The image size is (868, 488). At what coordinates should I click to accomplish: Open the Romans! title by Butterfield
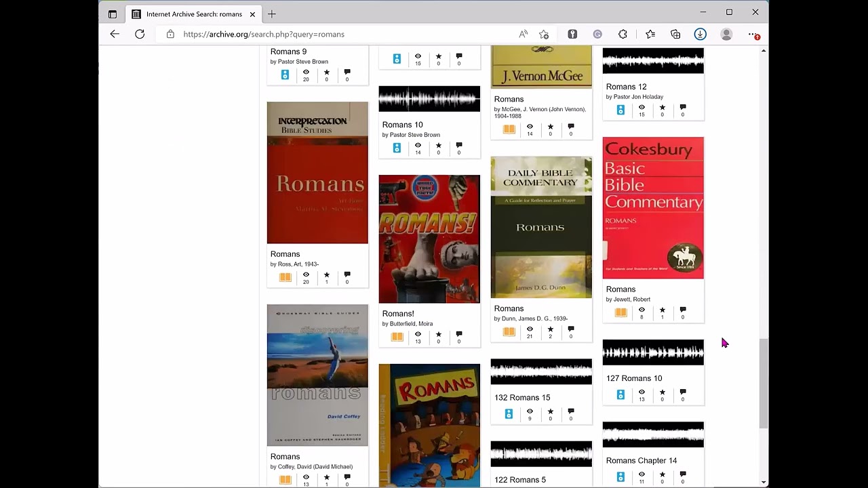click(x=398, y=314)
